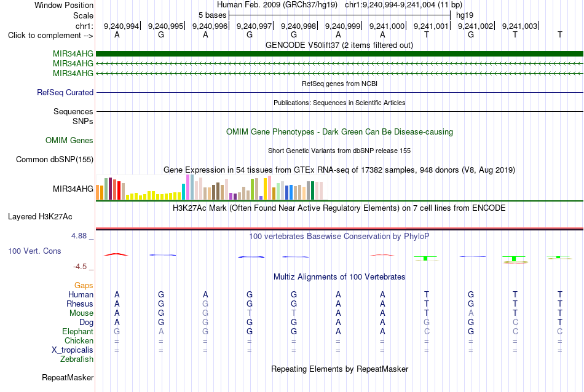The image size is (584, 392).
Task: Click position label 9,240,995 on the ruler
Action: pyautogui.click(x=165, y=26)
